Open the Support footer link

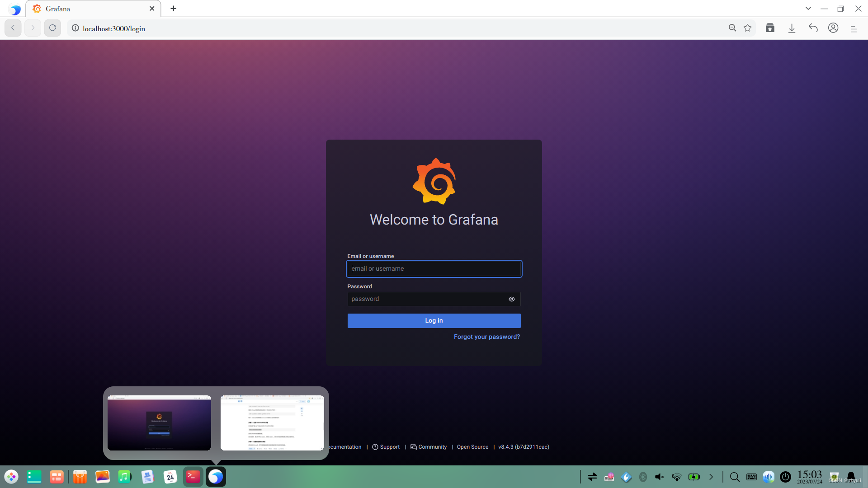tap(386, 447)
